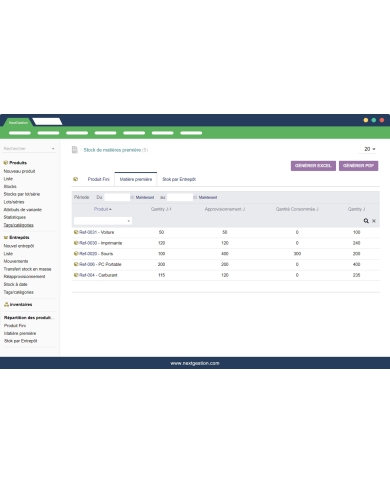Viewport: 390px width, 484px height.
Task: Click the Entrepôts section icon in sidebar
Action: (x=6, y=237)
